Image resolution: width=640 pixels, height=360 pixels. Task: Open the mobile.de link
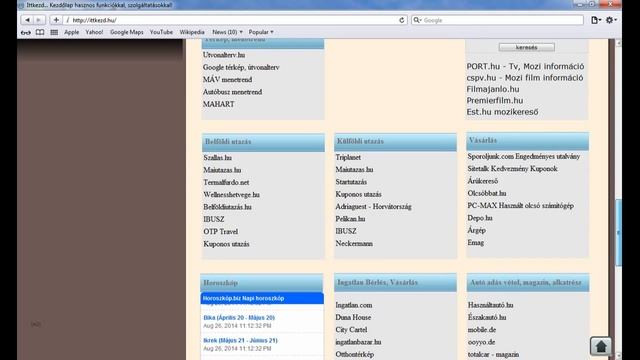pos(482,329)
